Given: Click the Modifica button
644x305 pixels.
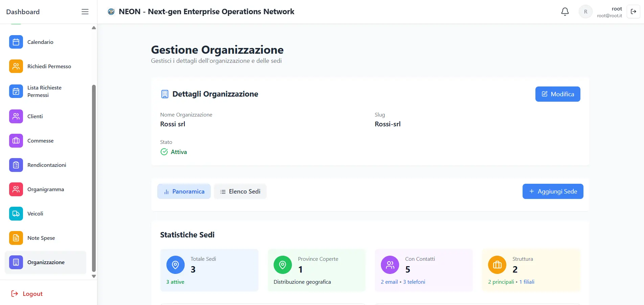Looking at the screenshot, I should click(557, 94).
